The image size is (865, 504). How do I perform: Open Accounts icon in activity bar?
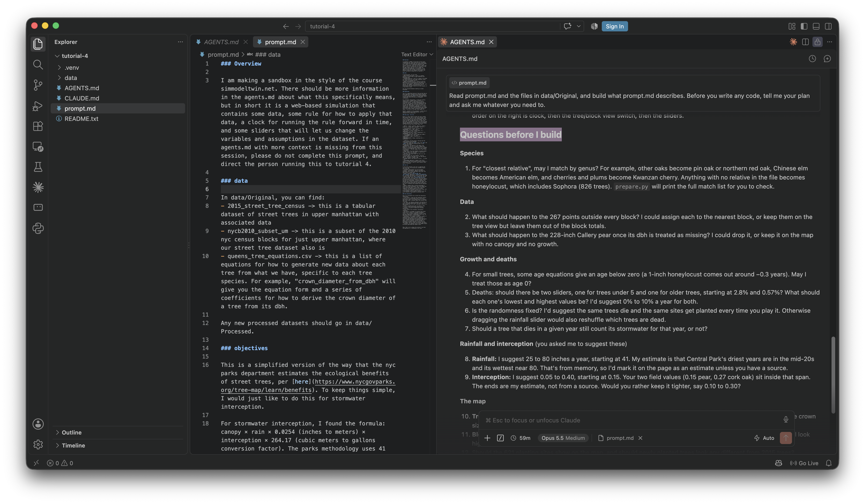(38, 424)
